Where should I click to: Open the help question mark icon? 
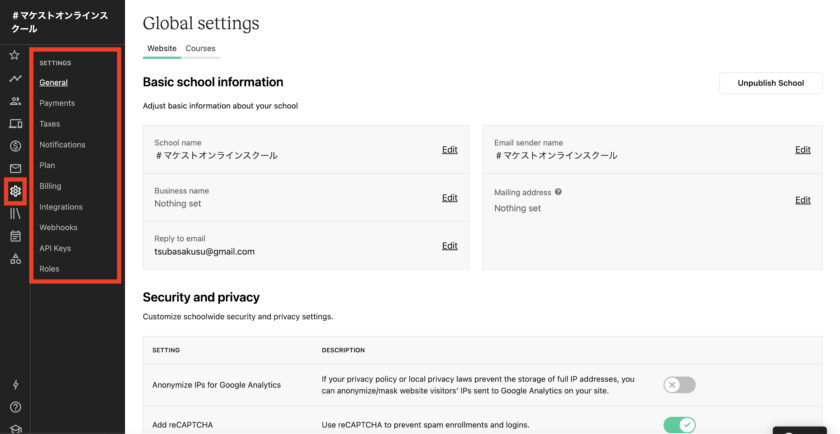coord(16,407)
